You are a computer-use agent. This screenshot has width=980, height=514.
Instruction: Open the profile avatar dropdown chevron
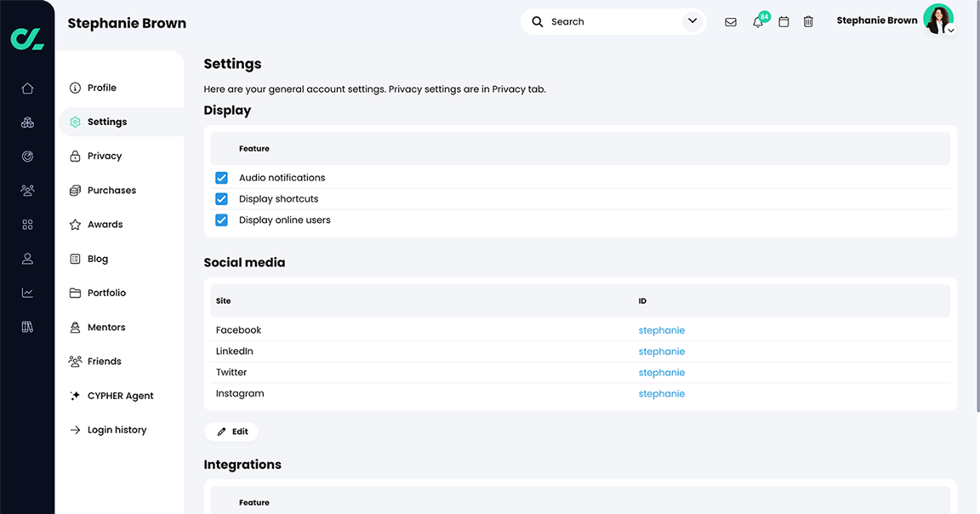pyautogui.click(x=950, y=29)
